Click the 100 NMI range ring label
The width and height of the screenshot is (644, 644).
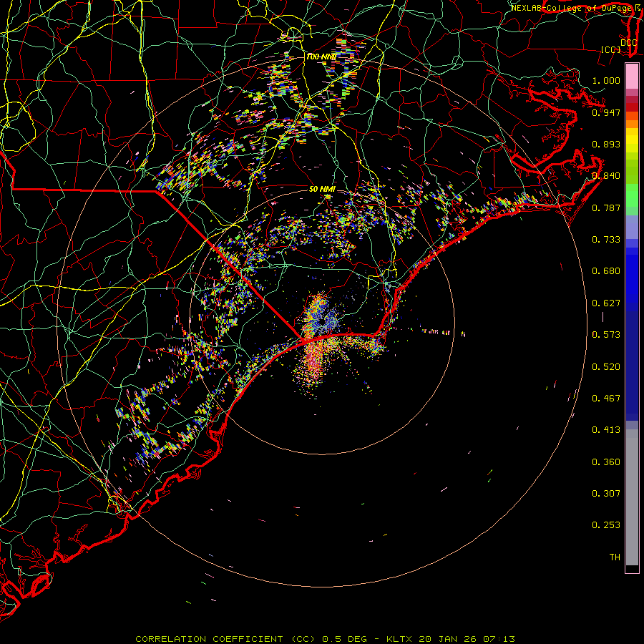pos(321,57)
